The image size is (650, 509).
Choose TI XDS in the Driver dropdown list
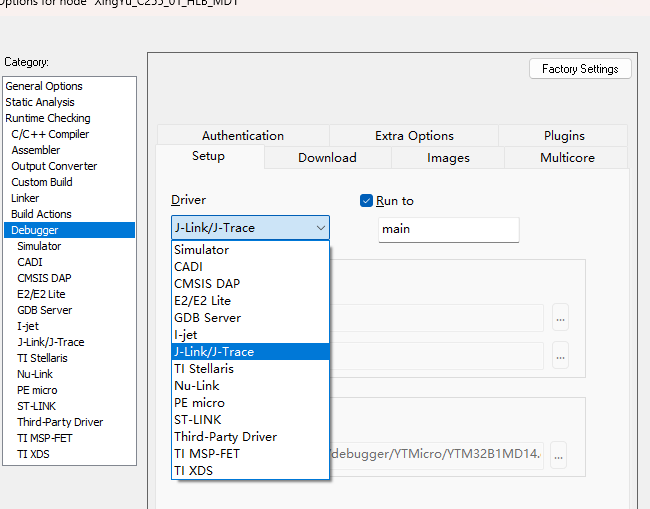click(193, 471)
